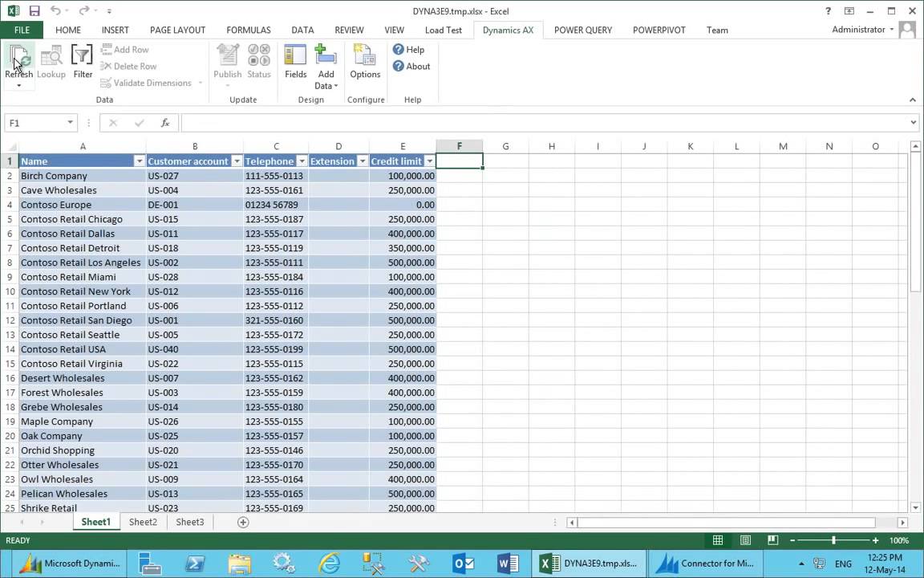Open the Administrator account dropdown
This screenshot has height=578, width=924.
863,30
